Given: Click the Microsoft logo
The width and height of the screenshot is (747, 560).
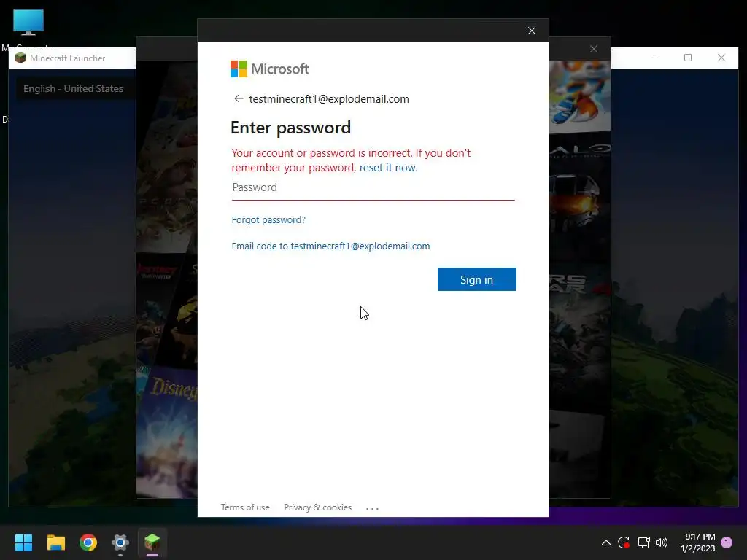Looking at the screenshot, I should 270,69.
